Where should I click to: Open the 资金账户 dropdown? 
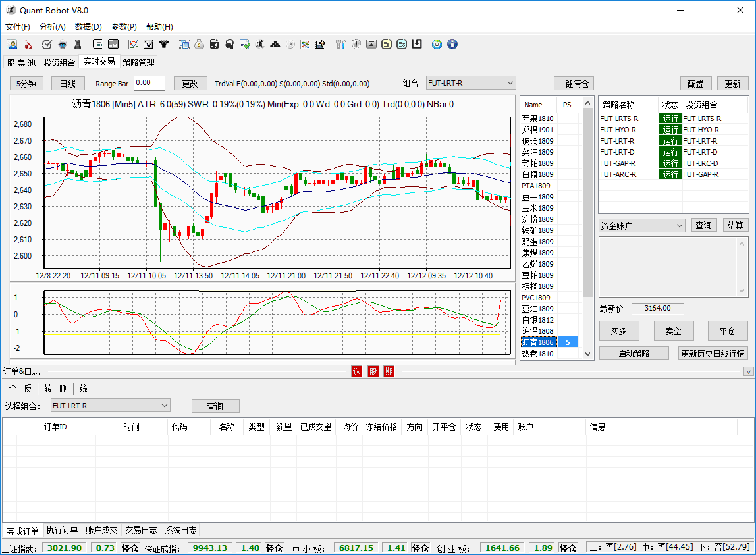click(x=641, y=225)
